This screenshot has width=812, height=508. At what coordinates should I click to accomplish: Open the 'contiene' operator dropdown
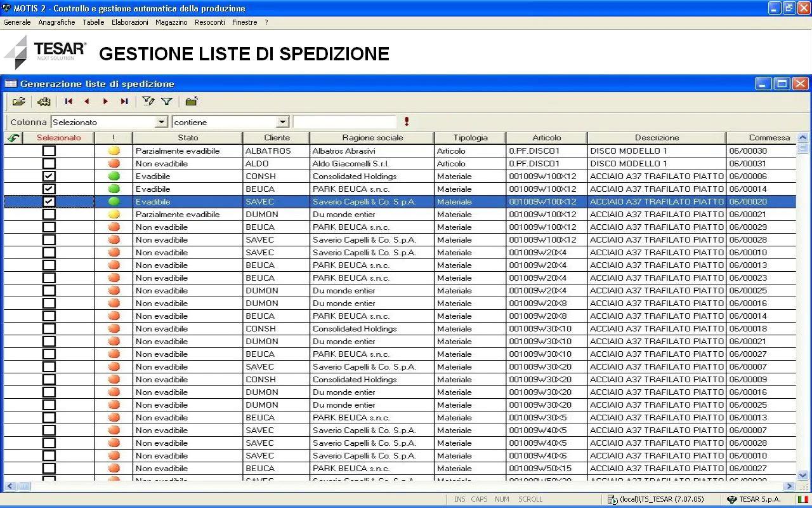coord(283,122)
